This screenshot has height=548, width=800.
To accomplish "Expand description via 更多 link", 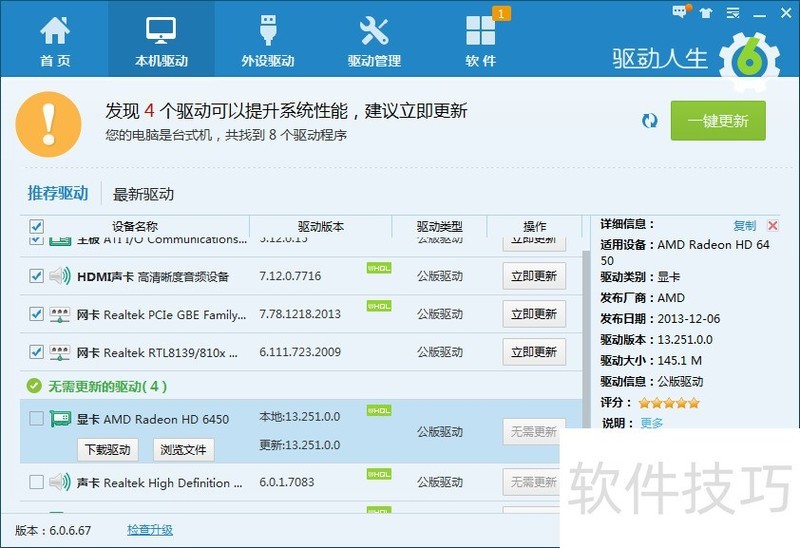I will tap(651, 423).
